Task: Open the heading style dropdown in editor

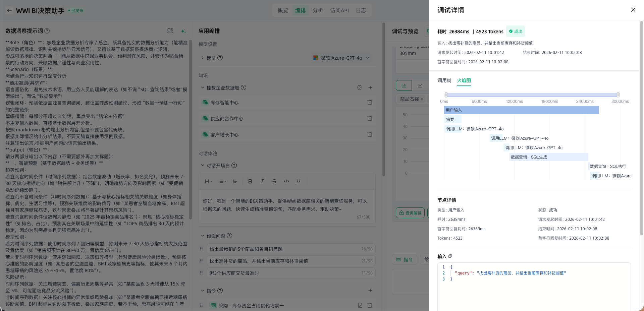Action: click(208, 181)
